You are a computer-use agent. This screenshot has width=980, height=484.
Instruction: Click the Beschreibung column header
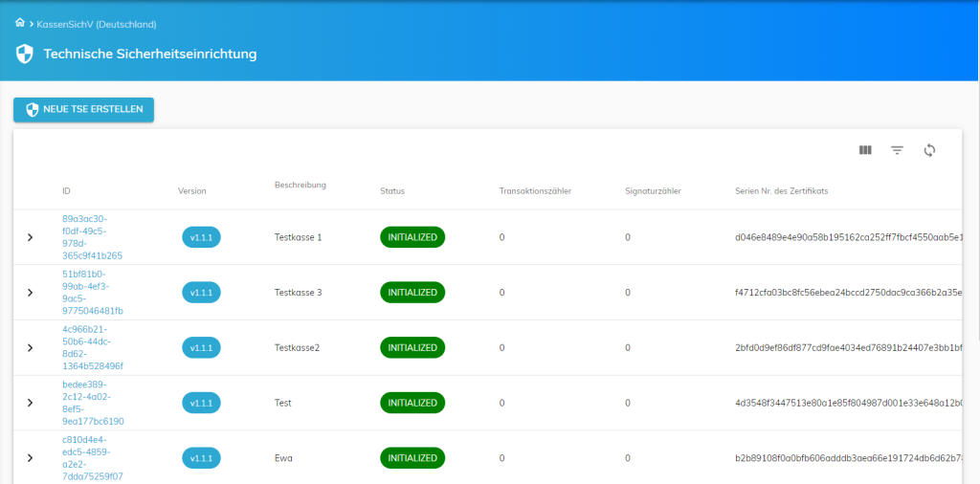tap(300, 186)
